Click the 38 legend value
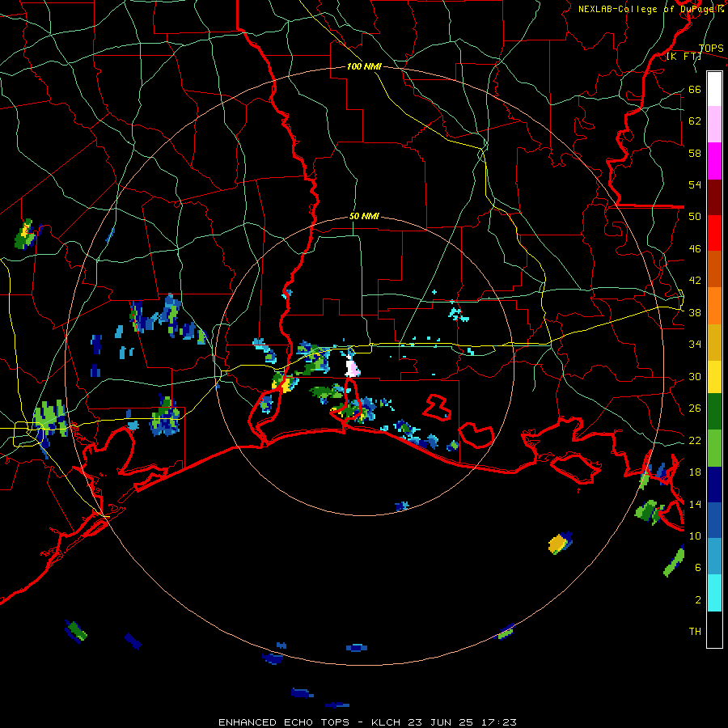Image resolution: width=728 pixels, height=728 pixels. [695, 313]
